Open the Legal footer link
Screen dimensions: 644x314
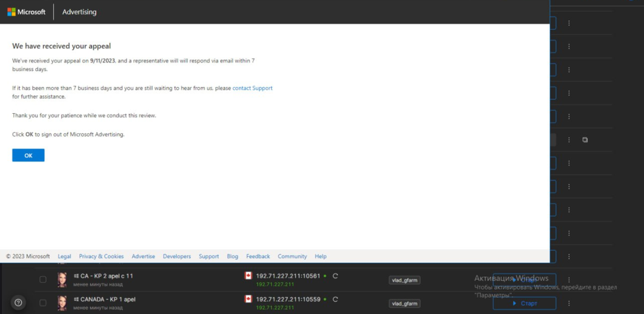64,256
